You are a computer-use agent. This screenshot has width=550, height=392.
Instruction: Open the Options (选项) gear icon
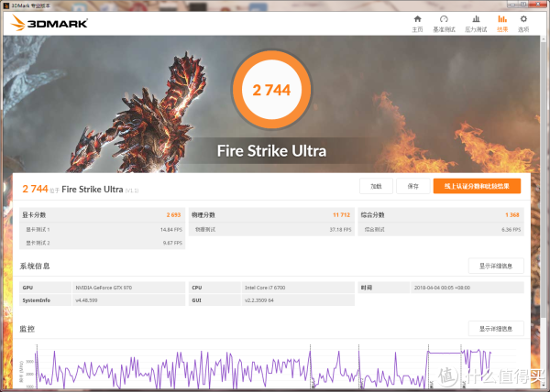523,19
